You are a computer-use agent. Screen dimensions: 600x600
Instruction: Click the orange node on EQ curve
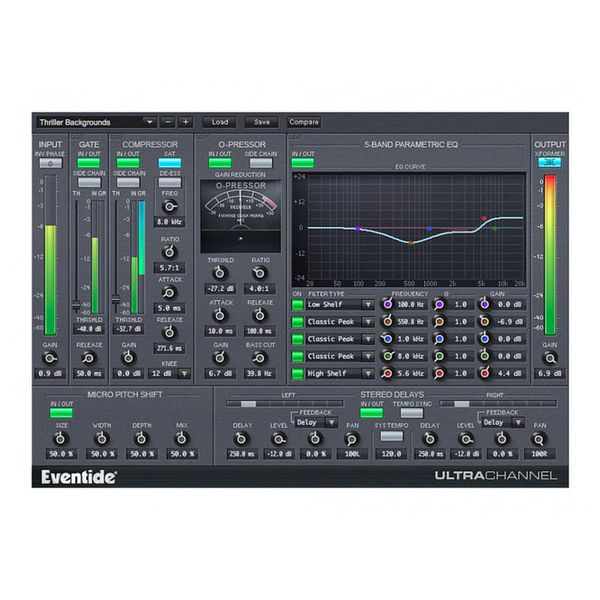pos(411,243)
